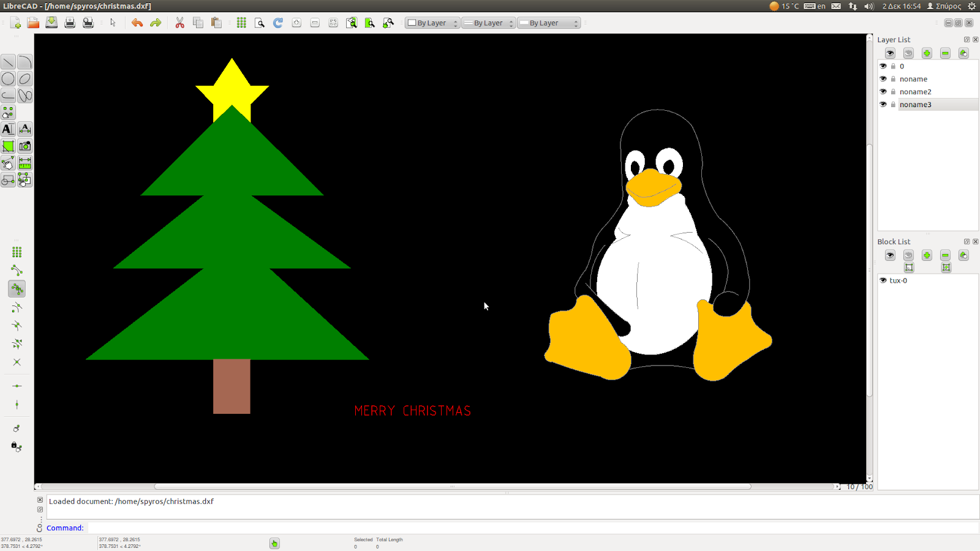Select the Spline tool
This screenshot has height=551, width=980.
[24, 96]
